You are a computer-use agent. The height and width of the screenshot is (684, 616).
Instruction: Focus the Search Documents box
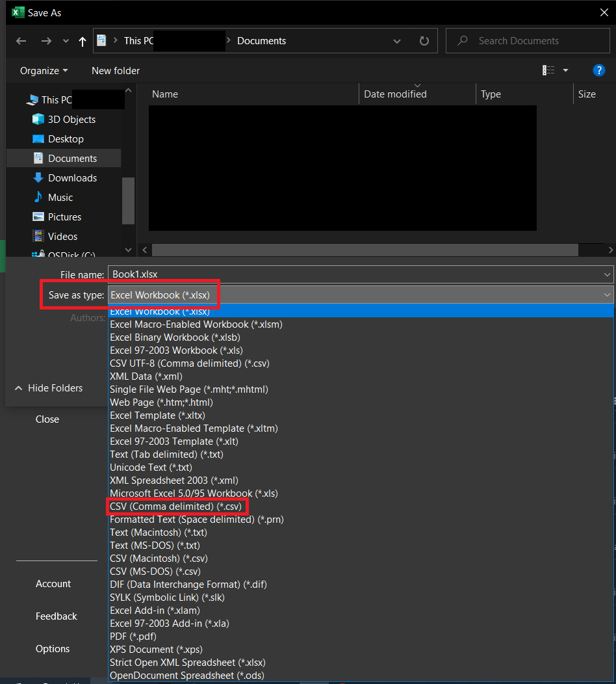click(x=528, y=40)
